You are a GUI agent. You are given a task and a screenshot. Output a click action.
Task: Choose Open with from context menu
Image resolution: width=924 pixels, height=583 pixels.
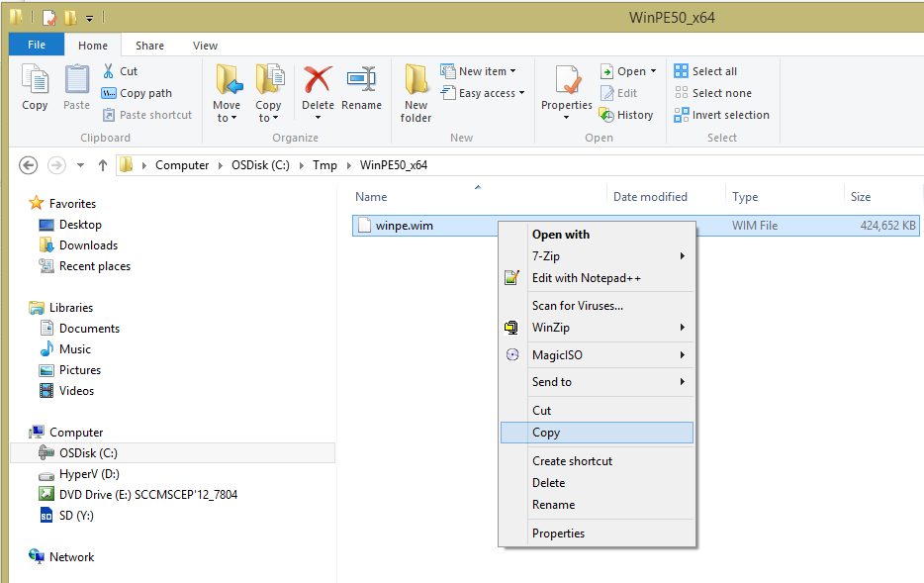click(597, 235)
